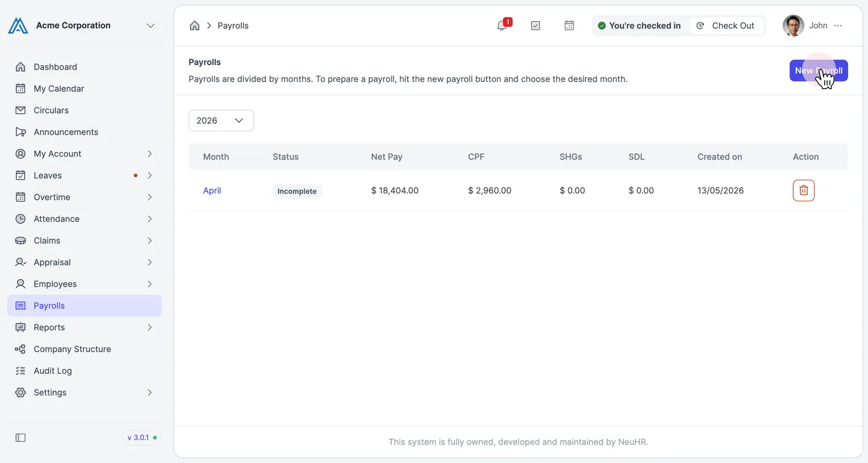Expand the Employees submenu chevron
This screenshot has height=463, width=868.
click(149, 284)
